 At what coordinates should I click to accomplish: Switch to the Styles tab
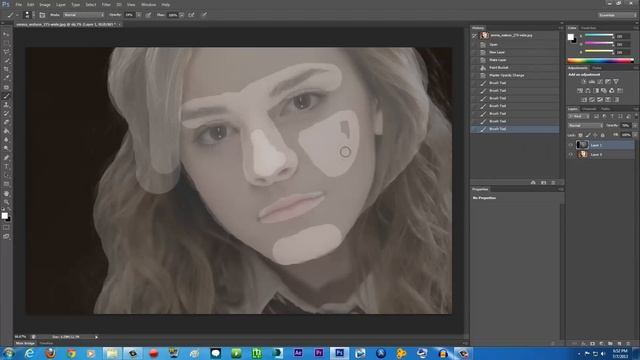pyautogui.click(x=597, y=68)
